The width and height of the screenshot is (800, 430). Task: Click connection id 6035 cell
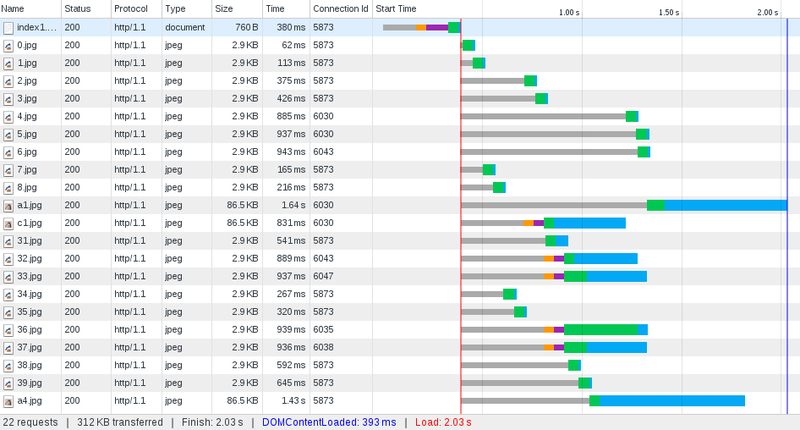point(323,330)
